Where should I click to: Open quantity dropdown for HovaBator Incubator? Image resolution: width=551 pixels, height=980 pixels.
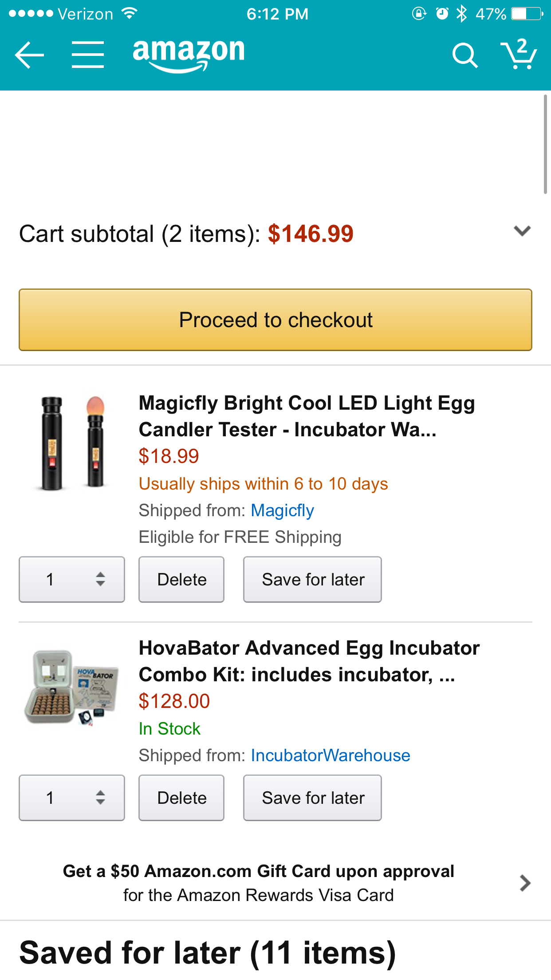(72, 798)
